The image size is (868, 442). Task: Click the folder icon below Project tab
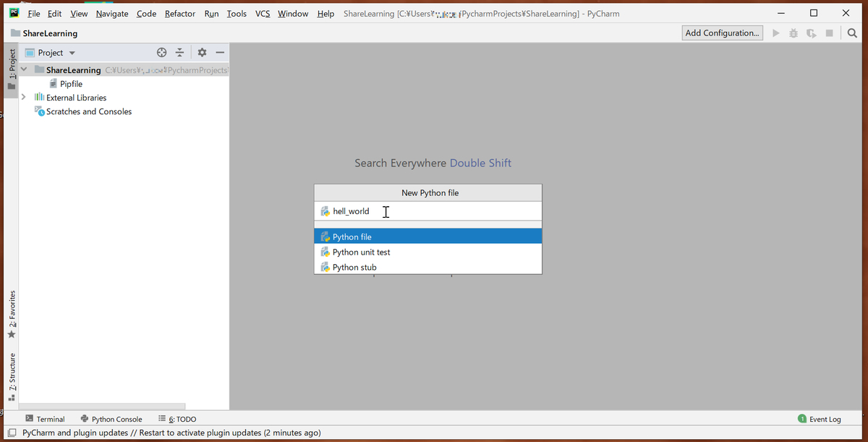(12, 88)
